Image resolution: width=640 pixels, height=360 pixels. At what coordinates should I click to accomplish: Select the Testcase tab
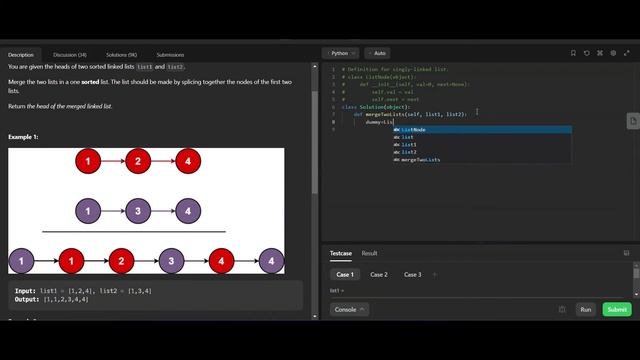pyautogui.click(x=341, y=253)
